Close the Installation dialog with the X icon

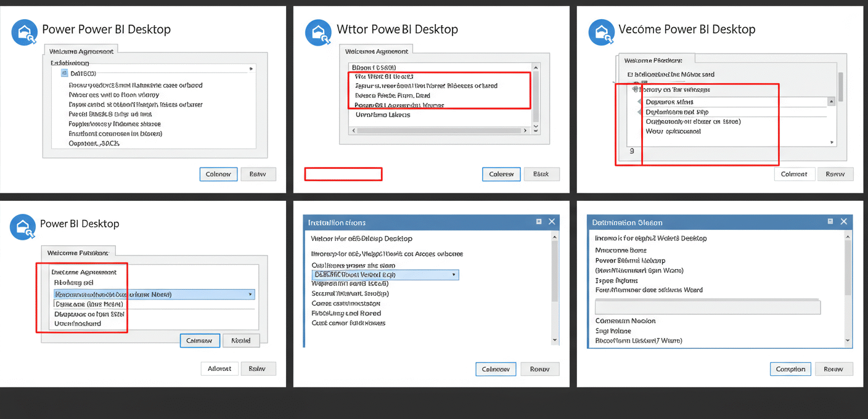[x=552, y=222]
